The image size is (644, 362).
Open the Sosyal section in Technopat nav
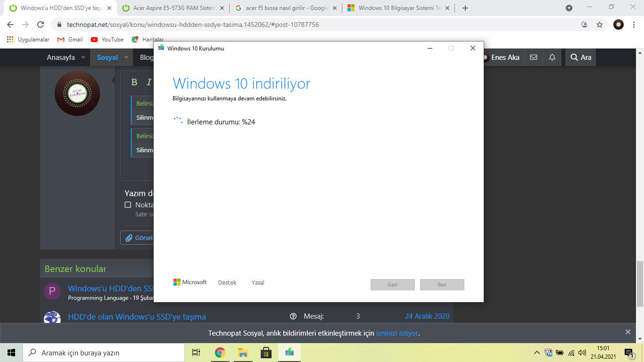coord(107,58)
